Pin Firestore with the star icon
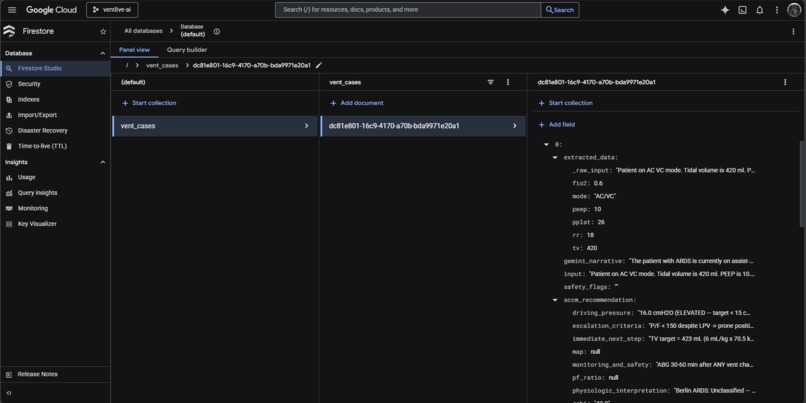This screenshot has height=403, width=806. point(103,31)
